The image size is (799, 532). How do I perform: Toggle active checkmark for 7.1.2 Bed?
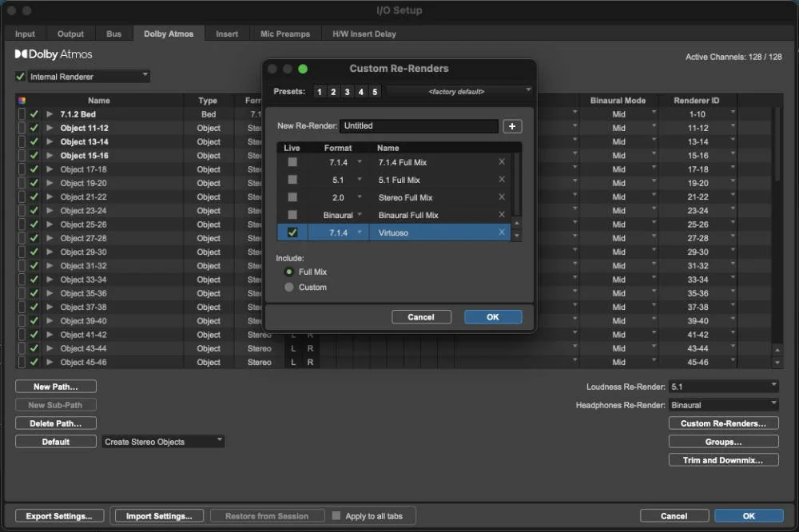click(x=34, y=114)
